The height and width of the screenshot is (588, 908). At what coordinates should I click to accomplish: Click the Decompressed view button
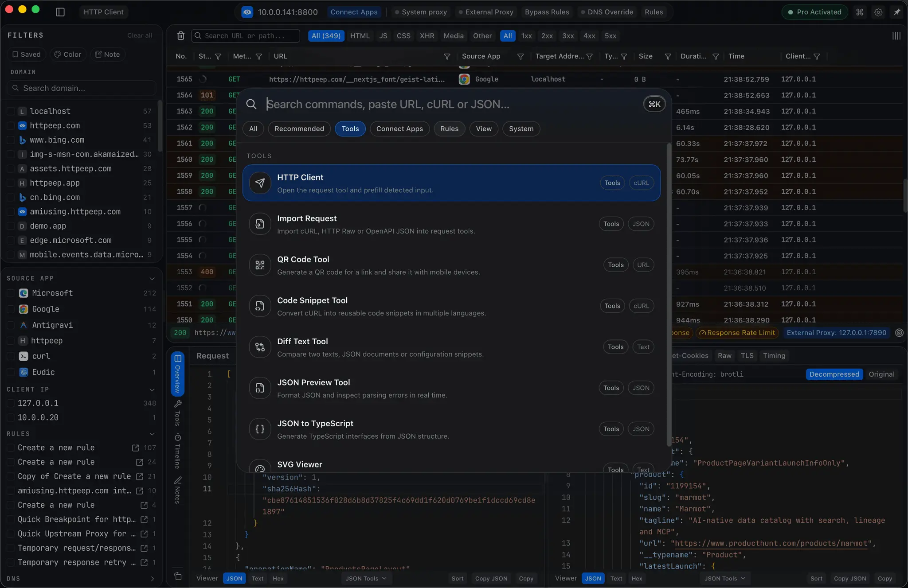834,374
